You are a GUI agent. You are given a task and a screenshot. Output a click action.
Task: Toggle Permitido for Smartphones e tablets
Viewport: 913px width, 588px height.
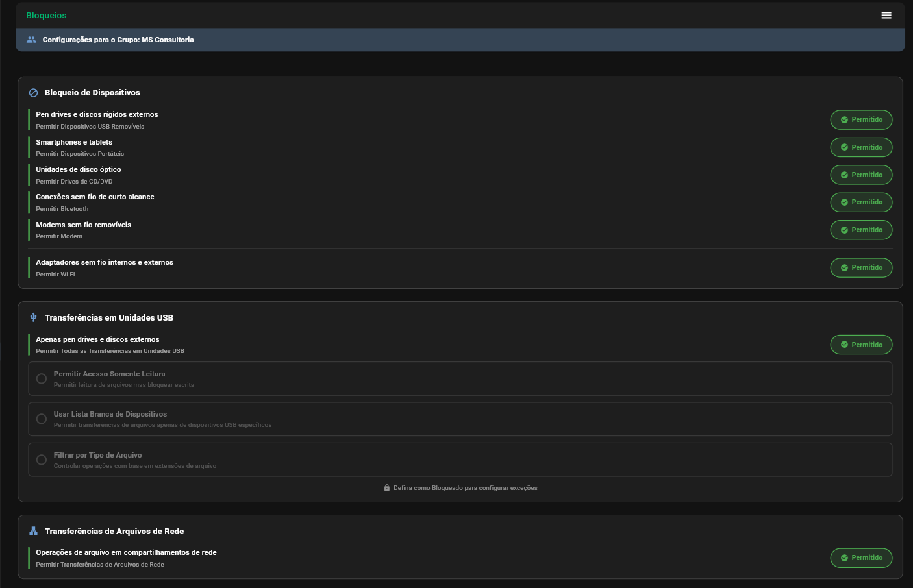point(861,147)
